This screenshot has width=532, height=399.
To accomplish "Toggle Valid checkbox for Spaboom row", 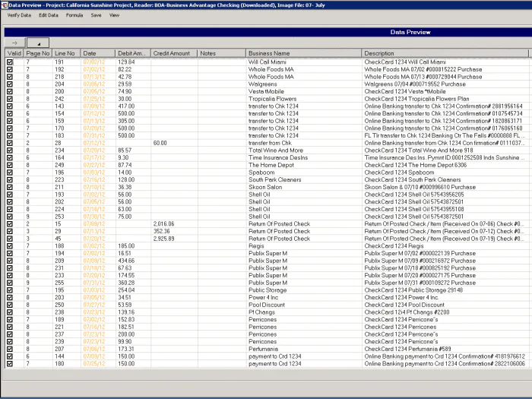I will pos(9,173).
